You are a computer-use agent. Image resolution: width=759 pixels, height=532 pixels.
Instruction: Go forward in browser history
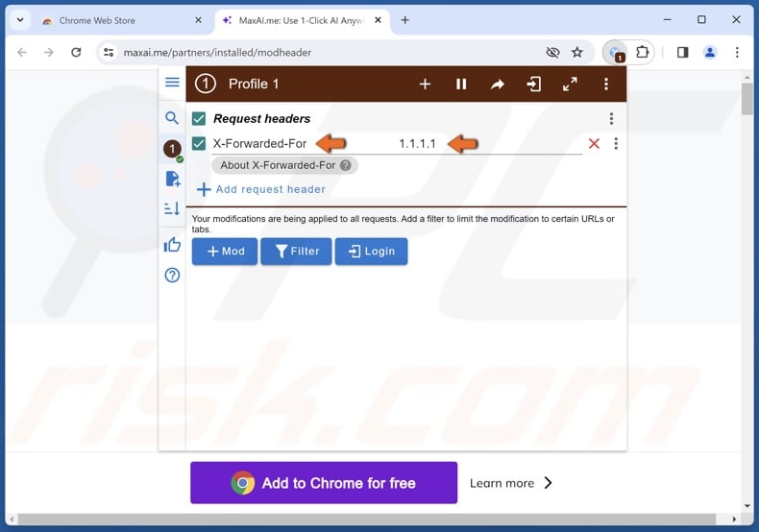pos(49,52)
